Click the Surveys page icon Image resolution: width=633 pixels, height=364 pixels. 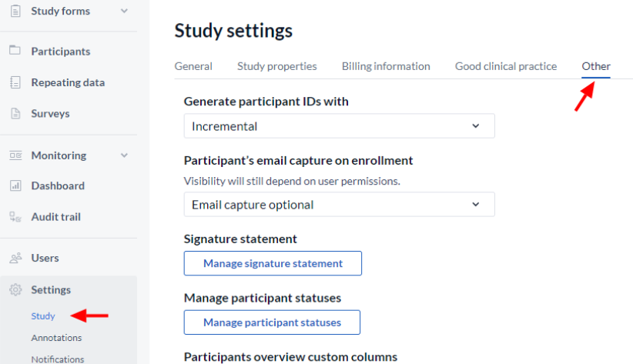(15, 113)
